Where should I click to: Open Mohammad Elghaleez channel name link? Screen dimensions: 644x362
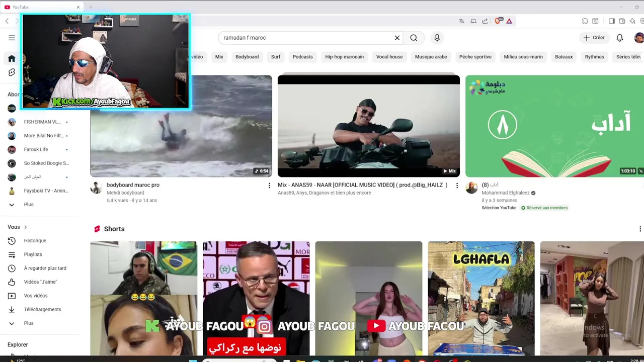pos(506,193)
